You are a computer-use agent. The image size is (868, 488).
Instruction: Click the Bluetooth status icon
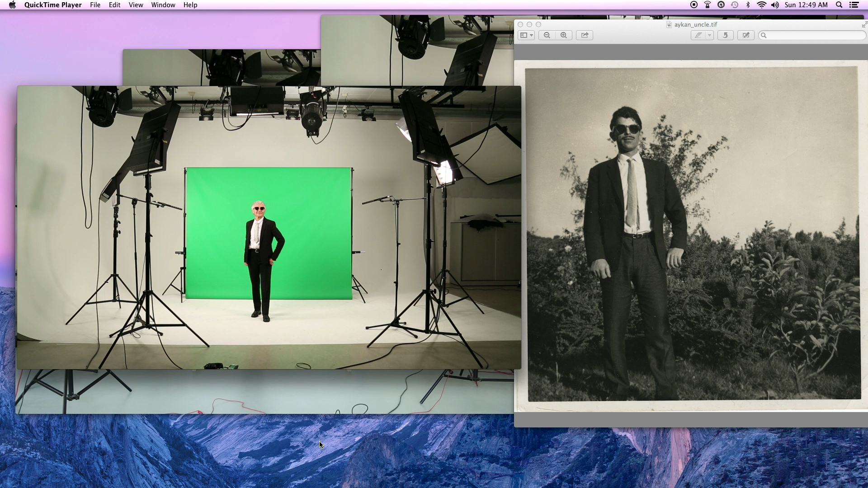point(748,5)
